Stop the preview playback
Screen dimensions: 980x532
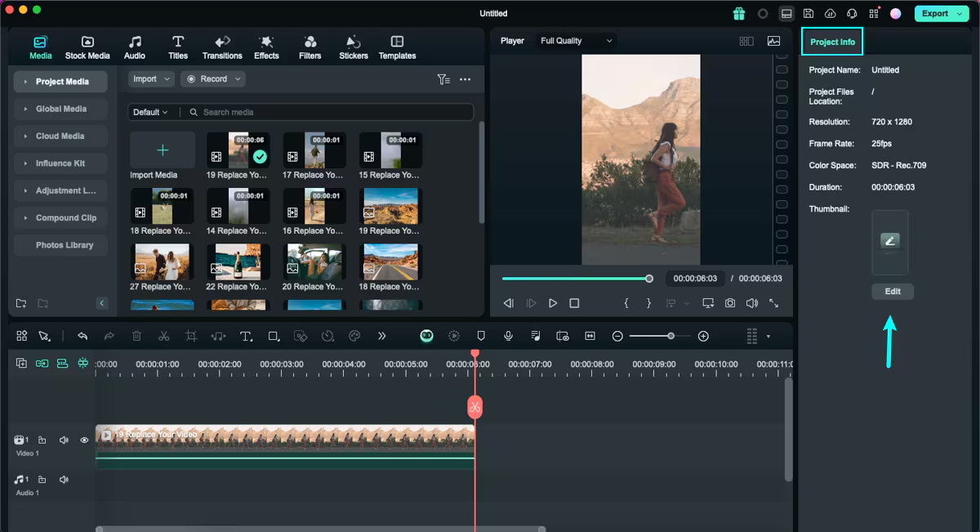[574, 303]
